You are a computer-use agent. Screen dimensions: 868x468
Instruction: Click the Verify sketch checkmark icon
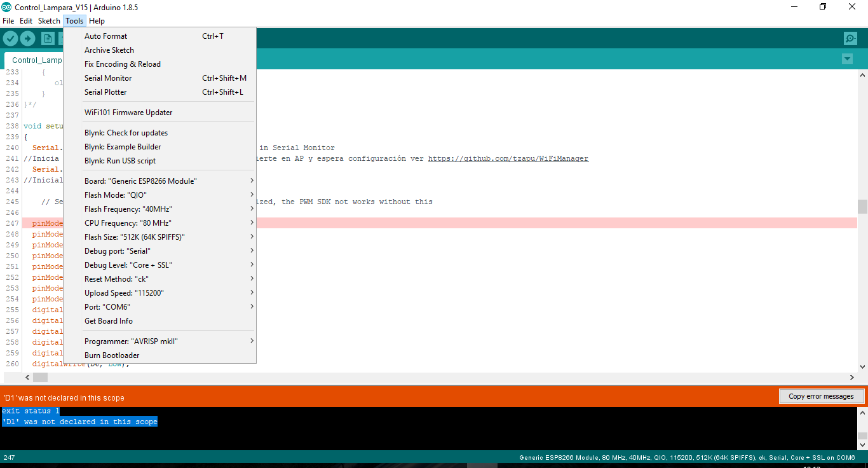(10, 39)
